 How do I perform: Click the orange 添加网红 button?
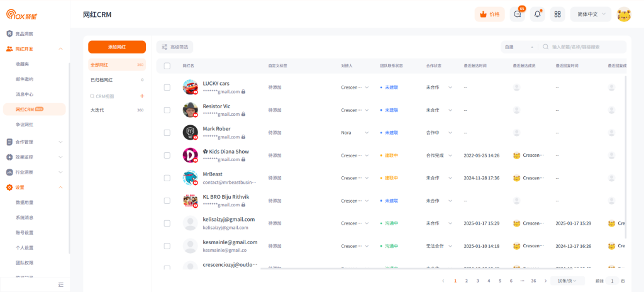point(117,47)
